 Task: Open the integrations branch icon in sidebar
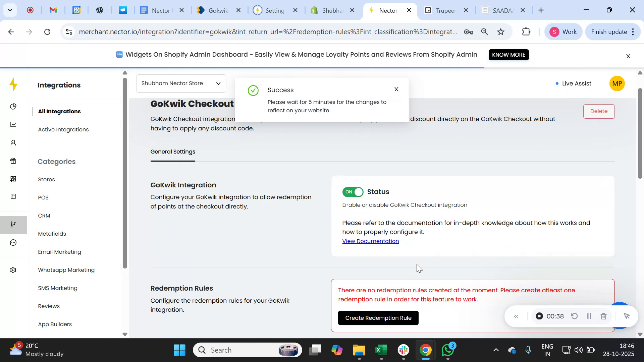pos(13,224)
